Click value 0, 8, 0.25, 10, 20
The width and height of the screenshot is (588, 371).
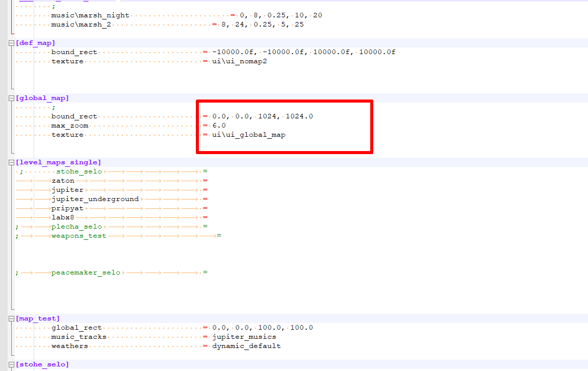click(281, 15)
